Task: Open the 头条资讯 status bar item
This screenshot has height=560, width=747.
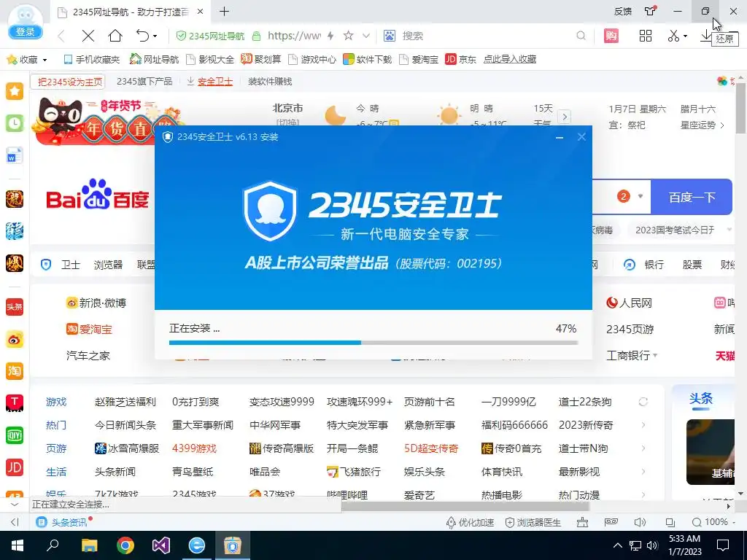Action: (x=63, y=522)
